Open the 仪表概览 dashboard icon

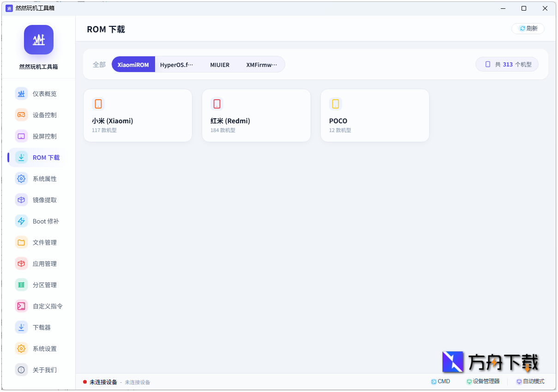pos(21,94)
